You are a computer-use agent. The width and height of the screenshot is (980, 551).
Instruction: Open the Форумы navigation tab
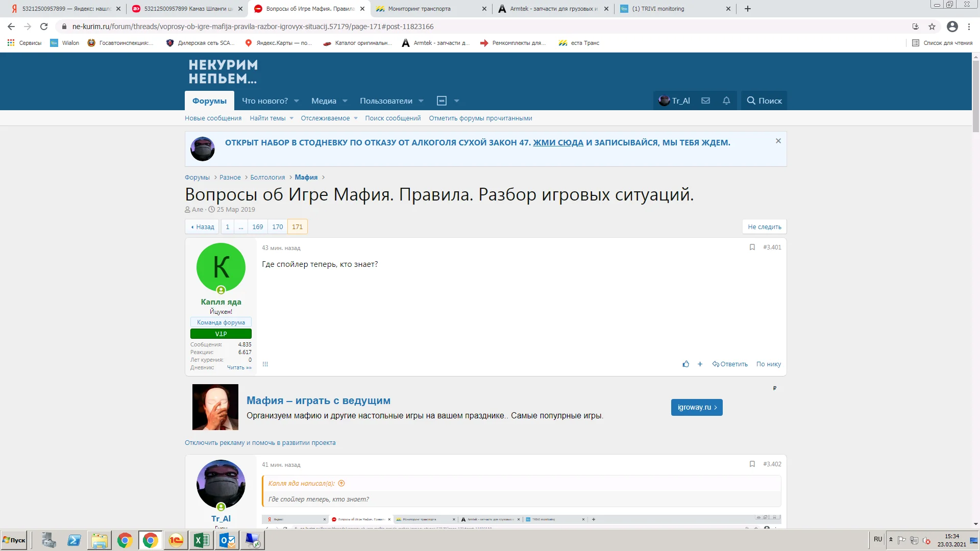click(x=208, y=101)
